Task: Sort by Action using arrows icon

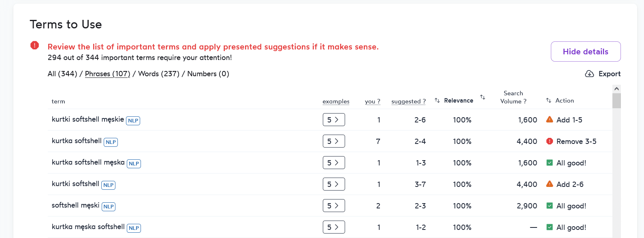Action: 549,101
